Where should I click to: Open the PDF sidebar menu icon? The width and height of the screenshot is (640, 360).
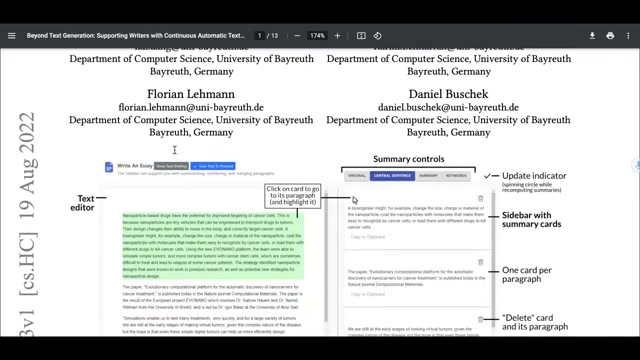coord(11,36)
